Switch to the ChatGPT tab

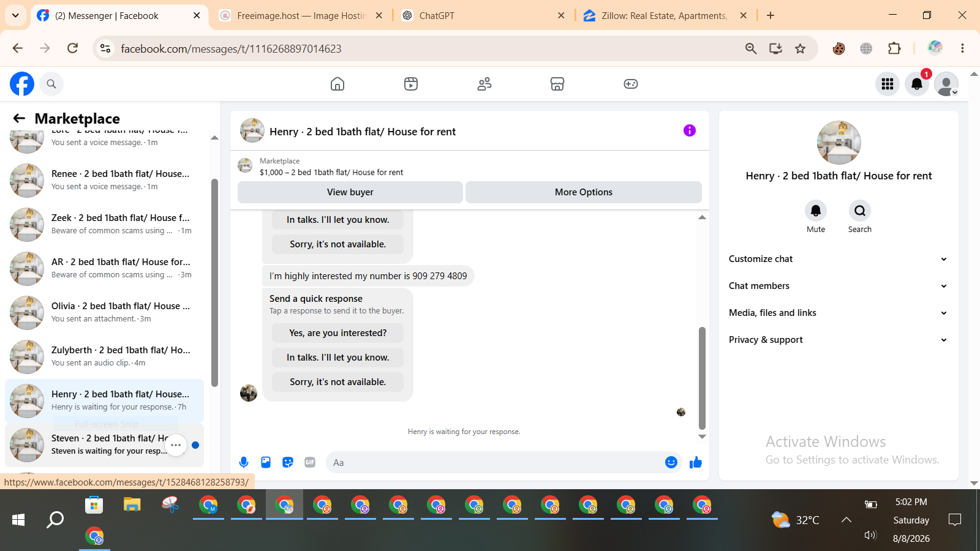click(x=483, y=16)
